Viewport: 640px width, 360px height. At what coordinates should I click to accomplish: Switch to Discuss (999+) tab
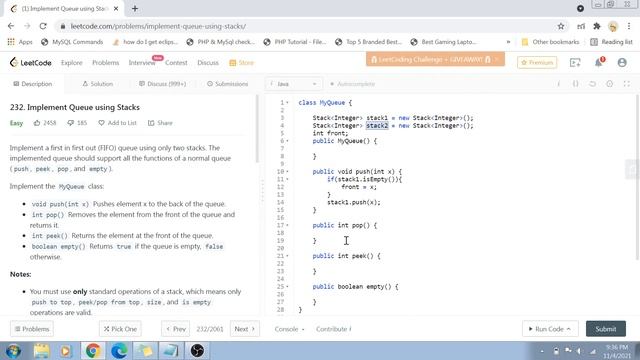click(x=162, y=84)
